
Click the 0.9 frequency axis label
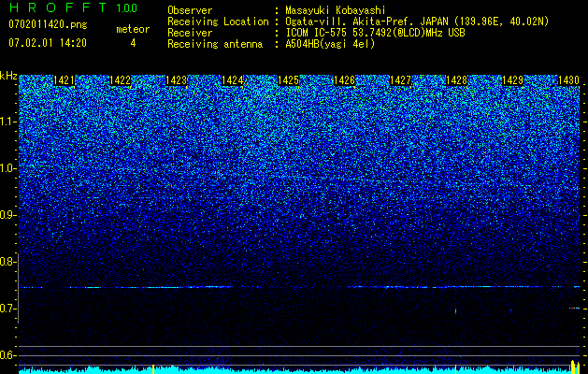(x=7, y=215)
